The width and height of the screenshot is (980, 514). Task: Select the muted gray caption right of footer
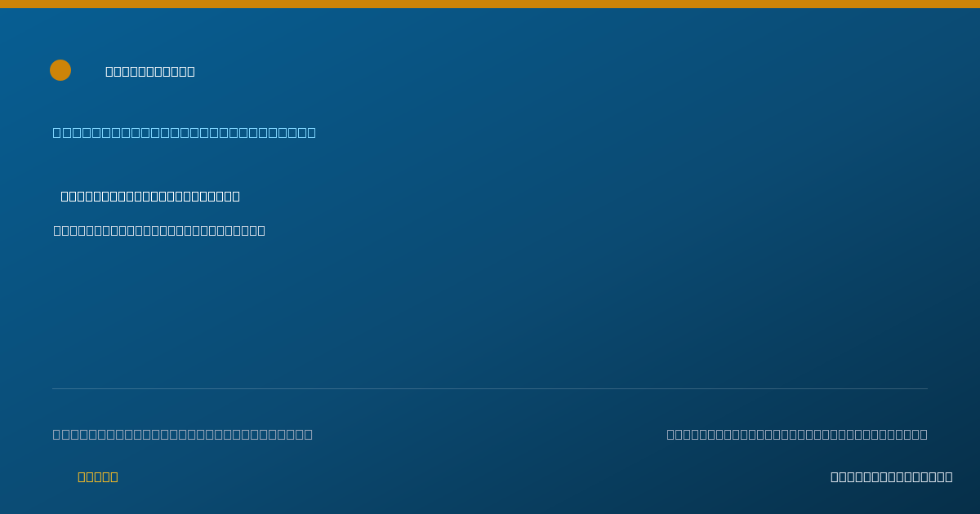[x=797, y=434]
